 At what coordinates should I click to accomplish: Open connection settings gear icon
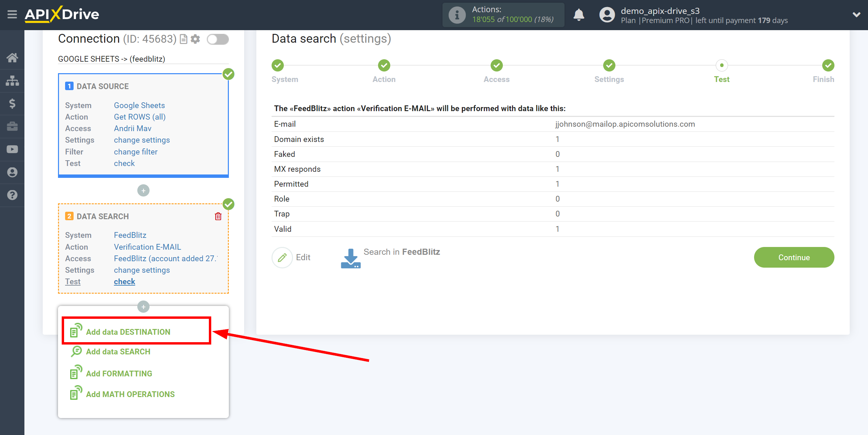(195, 39)
